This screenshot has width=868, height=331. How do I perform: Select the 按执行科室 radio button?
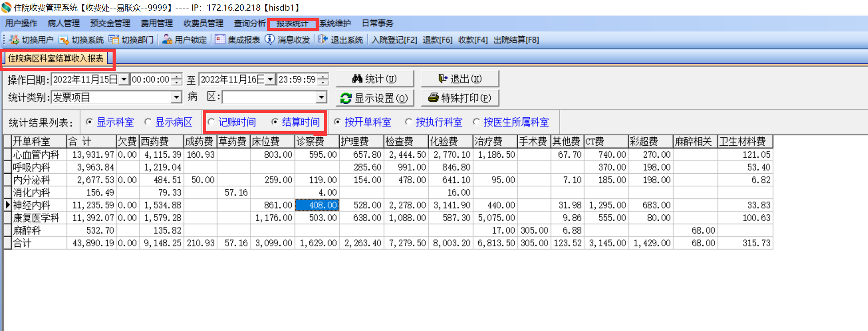pyautogui.click(x=408, y=122)
